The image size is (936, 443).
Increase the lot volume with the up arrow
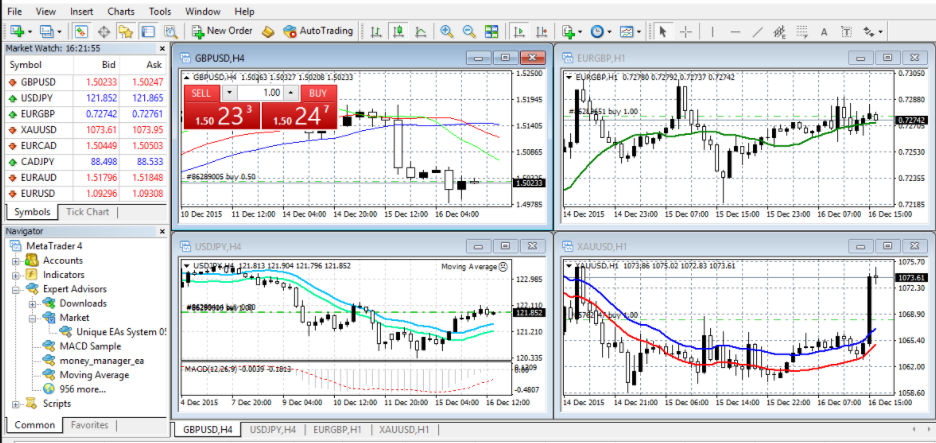pos(291,93)
